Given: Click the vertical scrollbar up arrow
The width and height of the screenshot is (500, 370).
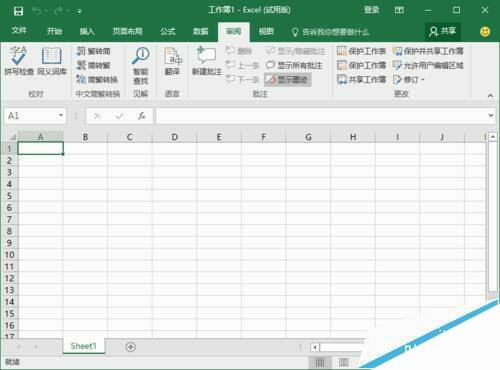Looking at the screenshot, I should pyautogui.click(x=492, y=136).
